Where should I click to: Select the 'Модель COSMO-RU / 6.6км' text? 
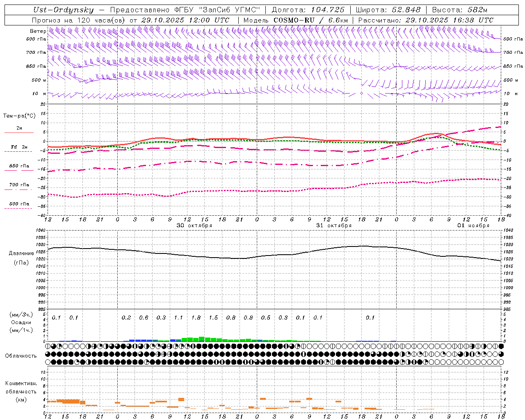[296, 20]
